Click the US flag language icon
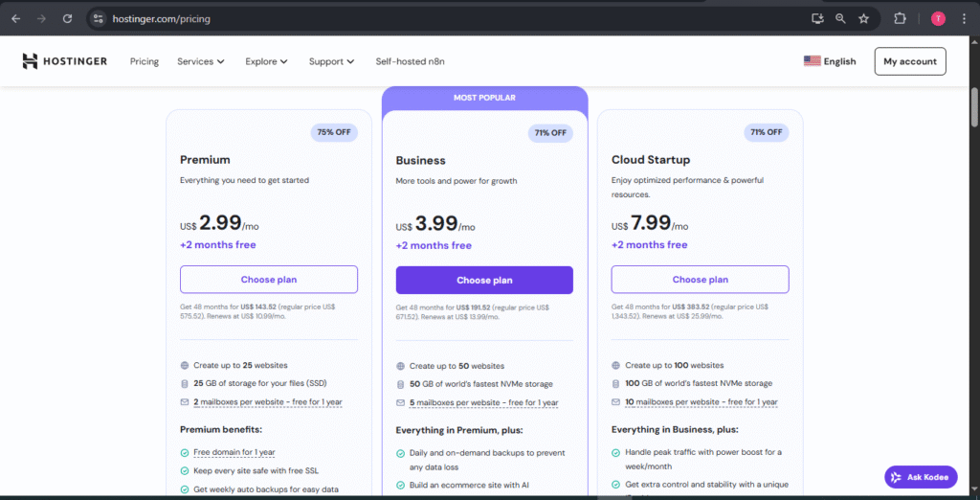 pos(812,61)
